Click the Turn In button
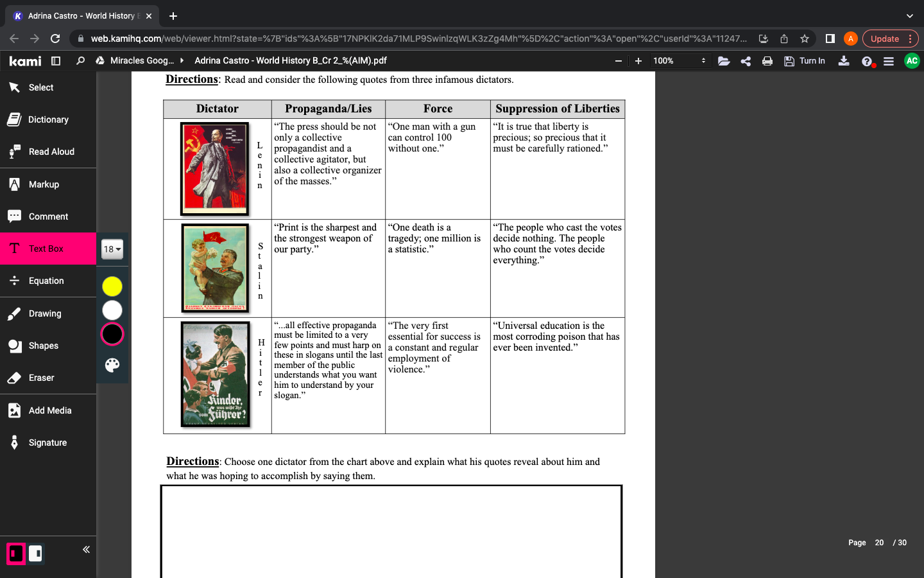Viewport: 924px width, 578px height. pyautogui.click(x=805, y=61)
